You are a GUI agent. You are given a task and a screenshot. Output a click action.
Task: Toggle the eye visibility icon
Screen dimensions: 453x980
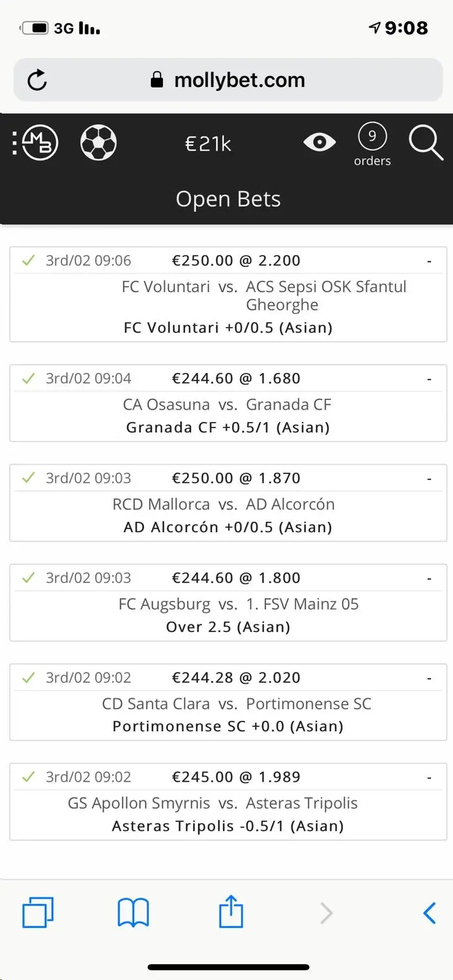click(319, 143)
